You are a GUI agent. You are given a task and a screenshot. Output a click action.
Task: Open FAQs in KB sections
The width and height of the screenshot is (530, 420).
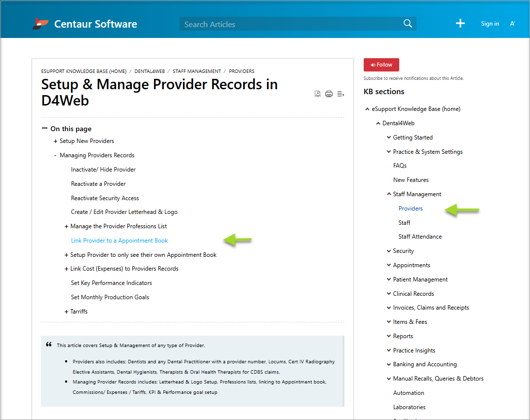pos(400,166)
